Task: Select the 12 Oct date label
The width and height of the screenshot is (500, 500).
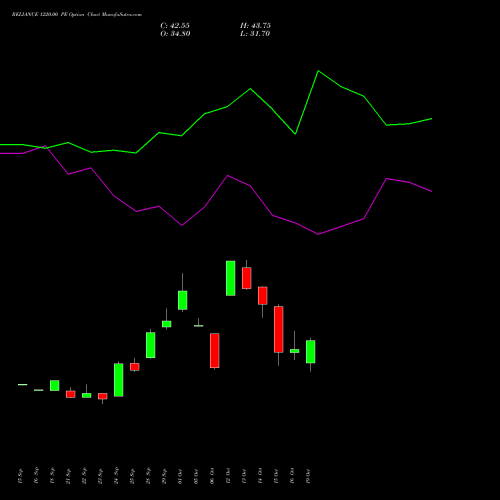Action: click(228, 476)
